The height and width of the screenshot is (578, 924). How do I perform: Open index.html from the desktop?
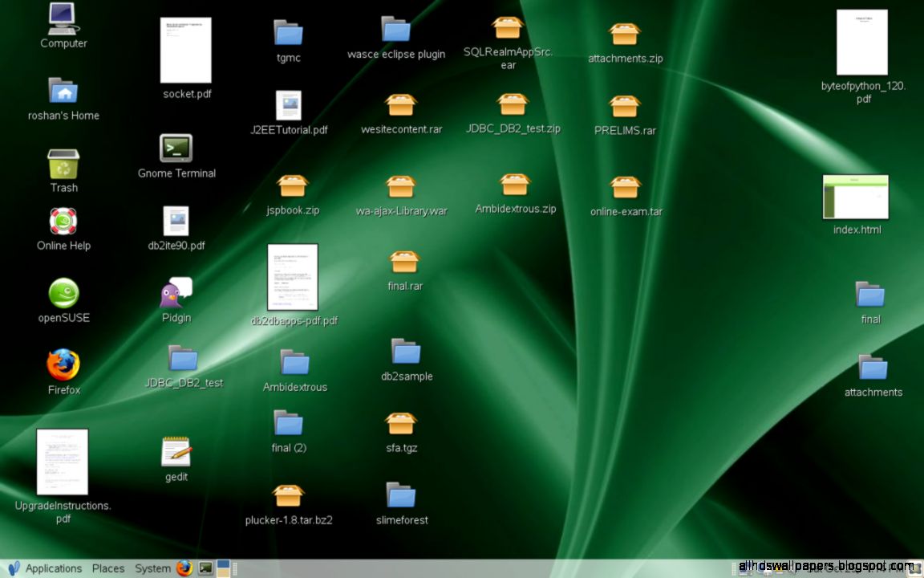point(855,195)
